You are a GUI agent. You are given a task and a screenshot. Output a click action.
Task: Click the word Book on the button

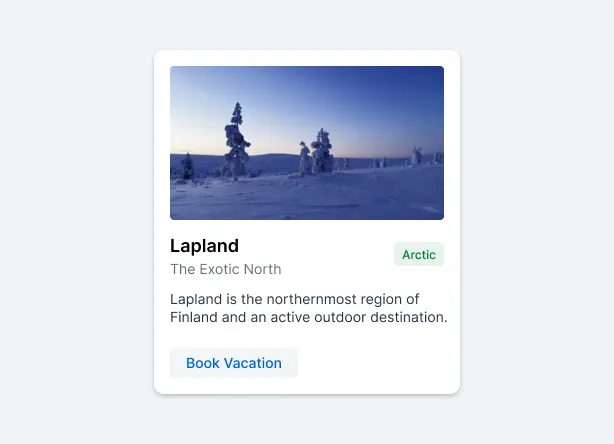(x=202, y=363)
